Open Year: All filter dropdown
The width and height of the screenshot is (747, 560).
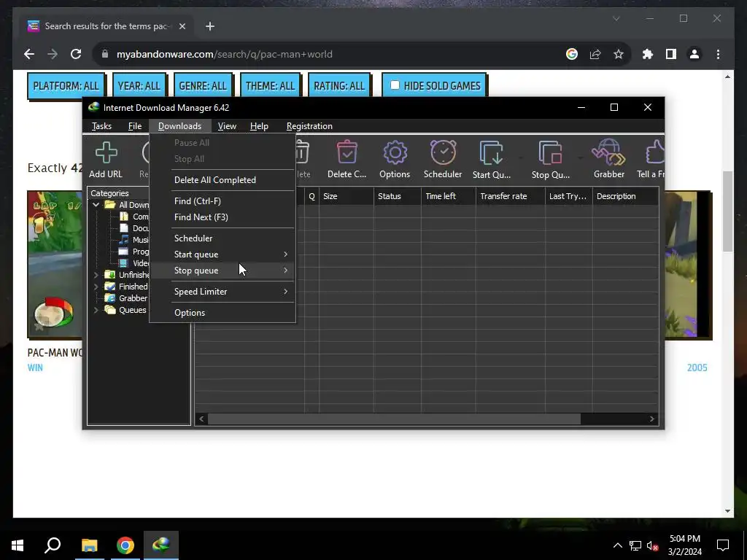point(139,86)
